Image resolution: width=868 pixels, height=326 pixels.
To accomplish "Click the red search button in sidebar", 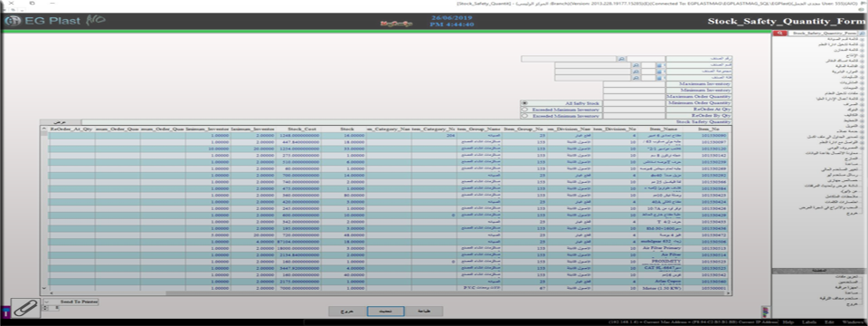I will [x=780, y=34].
